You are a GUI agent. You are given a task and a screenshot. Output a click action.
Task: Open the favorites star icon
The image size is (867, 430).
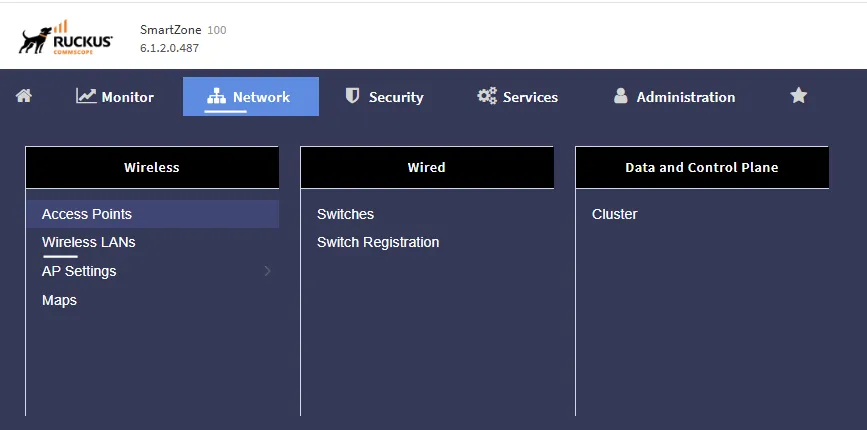798,96
